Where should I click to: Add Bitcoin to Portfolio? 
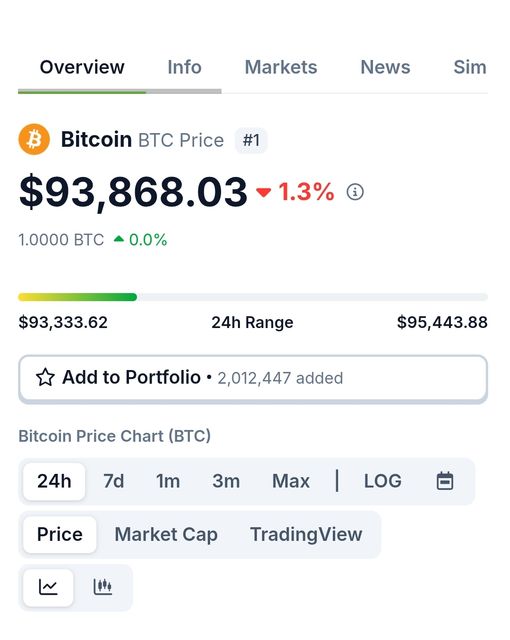pos(253,378)
